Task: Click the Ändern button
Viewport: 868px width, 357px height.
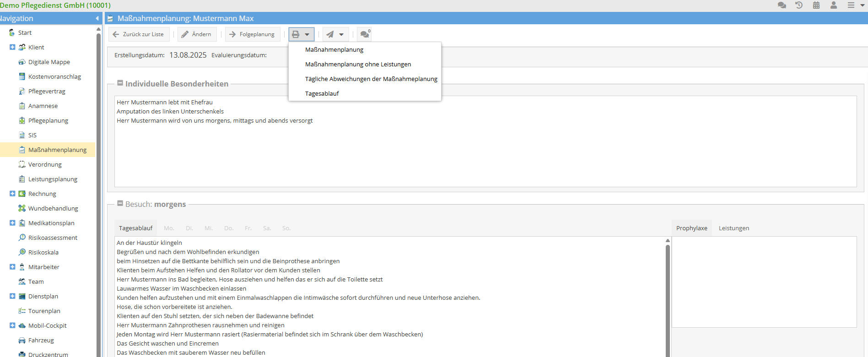Action: coord(197,34)
